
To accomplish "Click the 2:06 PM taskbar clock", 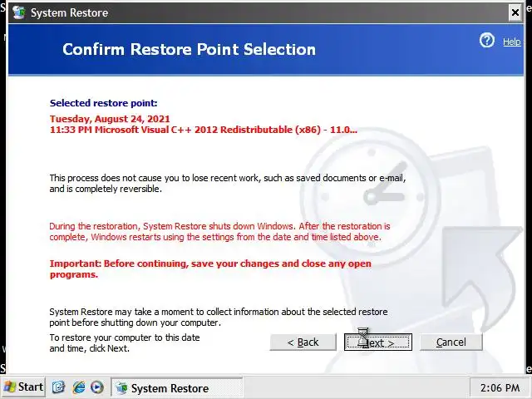I will (500, 387).
